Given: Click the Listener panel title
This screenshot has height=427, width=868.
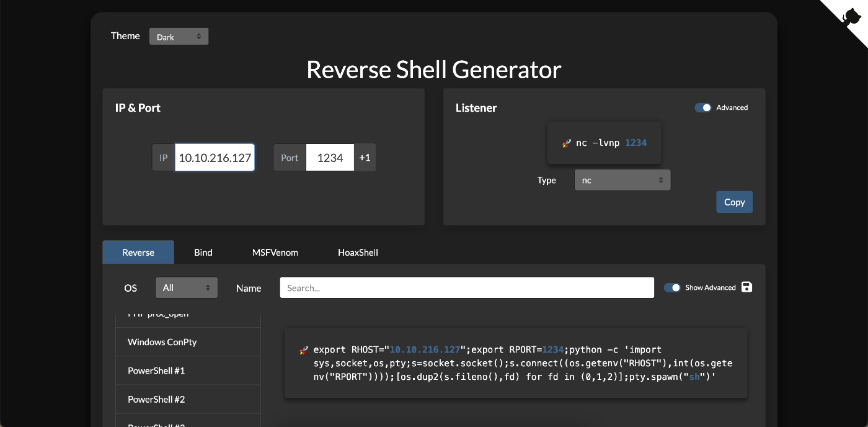Looking at the screenshot, I should 476,107.
